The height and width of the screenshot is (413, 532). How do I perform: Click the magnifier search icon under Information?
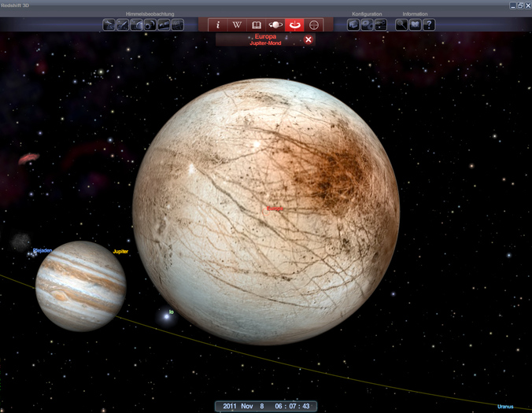click(401, 25)
